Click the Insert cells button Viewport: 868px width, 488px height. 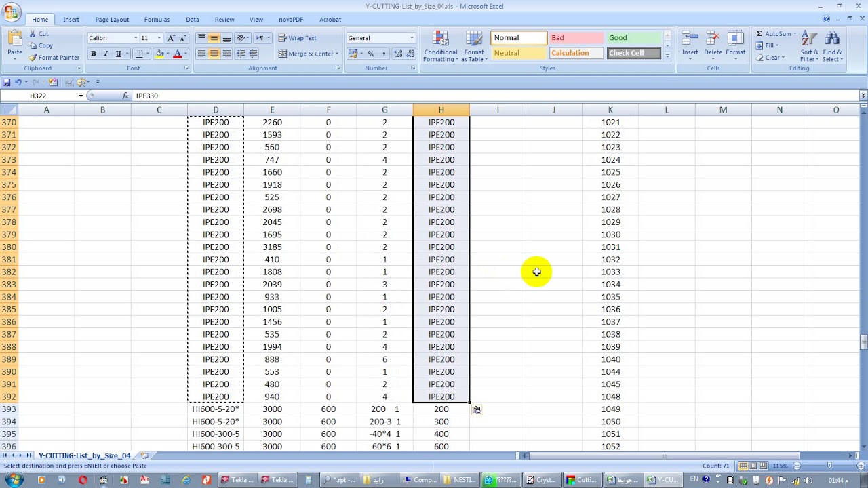[x=690, y=45]
